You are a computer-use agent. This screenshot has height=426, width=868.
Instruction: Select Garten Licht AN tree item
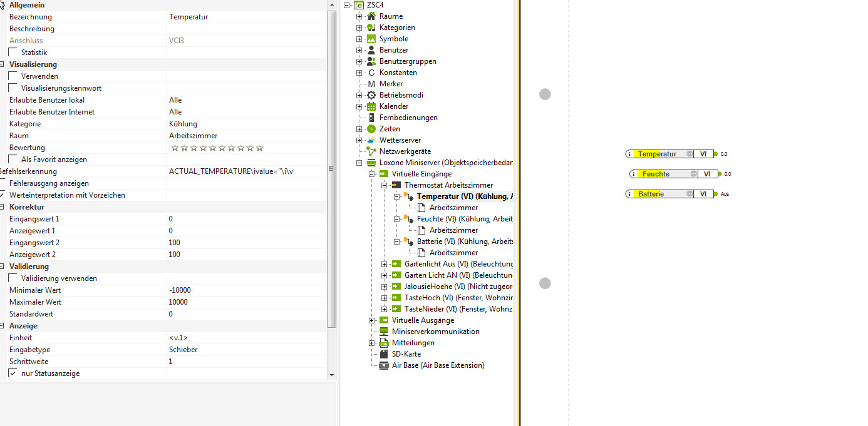coord(459,275)
